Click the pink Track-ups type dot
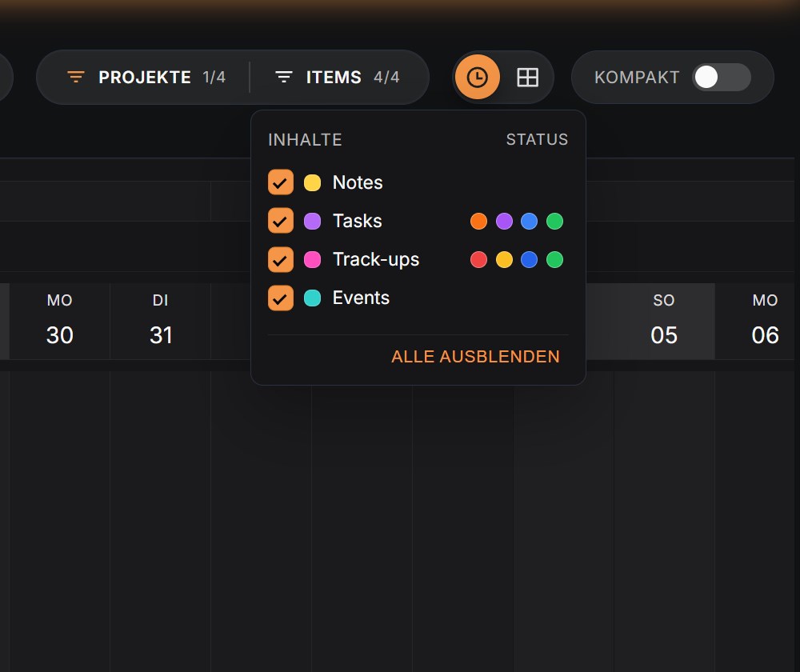 pyautogui.click(x=312, y=260)
